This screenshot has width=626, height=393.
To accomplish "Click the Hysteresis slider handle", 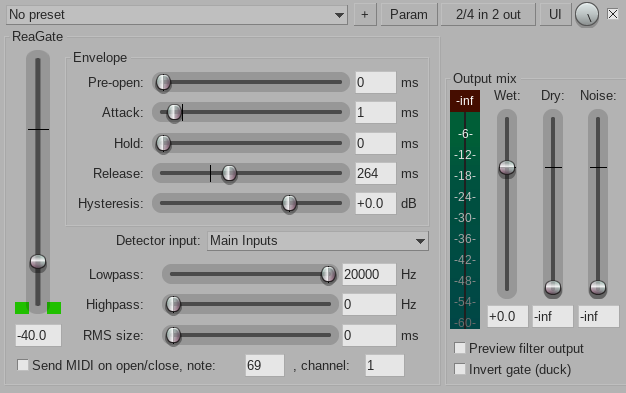I will tap(289, 203).
